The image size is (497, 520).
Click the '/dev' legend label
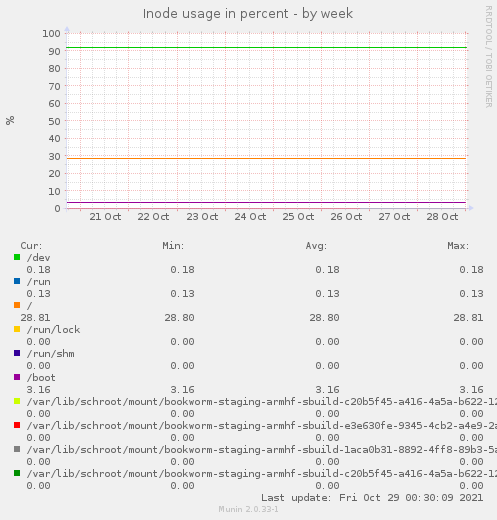point(38,258)
